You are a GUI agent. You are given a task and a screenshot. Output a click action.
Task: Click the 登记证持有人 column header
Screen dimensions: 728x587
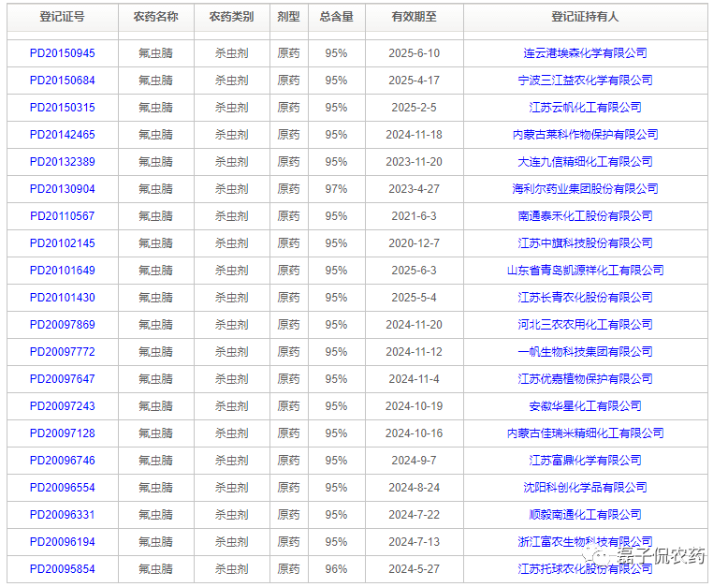(585, 17)
